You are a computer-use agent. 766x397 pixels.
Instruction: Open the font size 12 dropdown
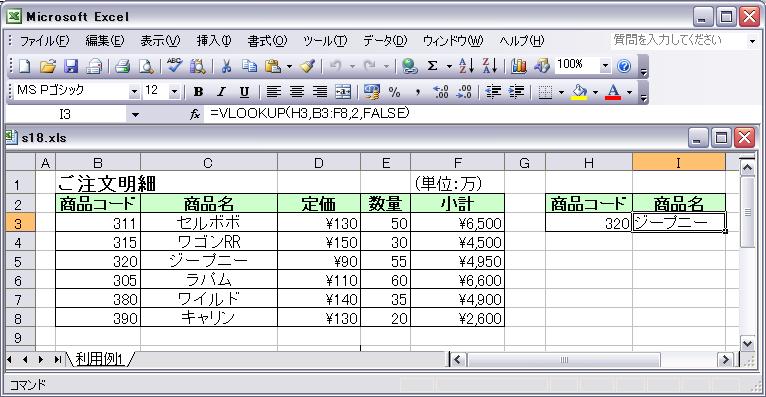click(x=174, y=91)
